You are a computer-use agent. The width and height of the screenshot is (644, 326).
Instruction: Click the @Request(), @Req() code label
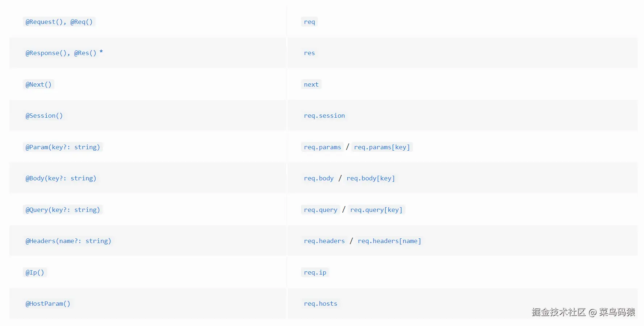[x=59, y=22]
